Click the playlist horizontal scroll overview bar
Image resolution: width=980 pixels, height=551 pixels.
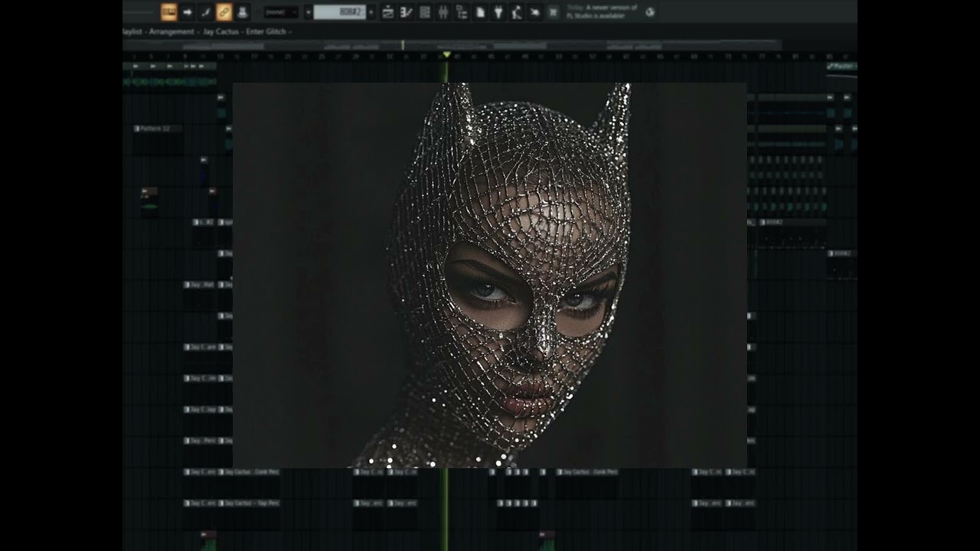[452, 45]
